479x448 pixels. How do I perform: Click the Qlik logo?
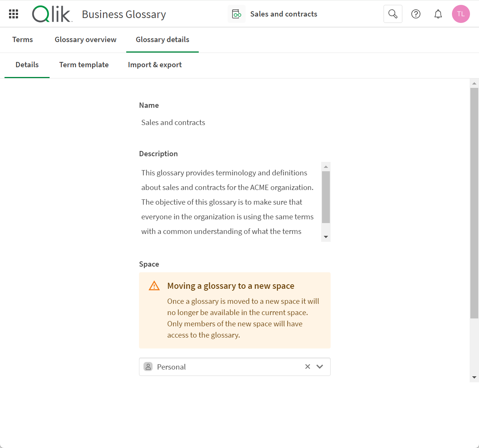51,14
